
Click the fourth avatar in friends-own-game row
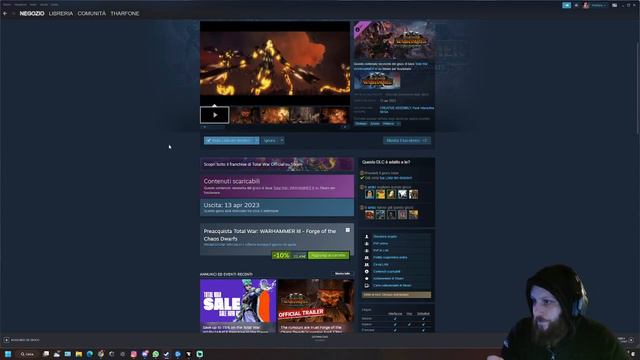point(402,215)
